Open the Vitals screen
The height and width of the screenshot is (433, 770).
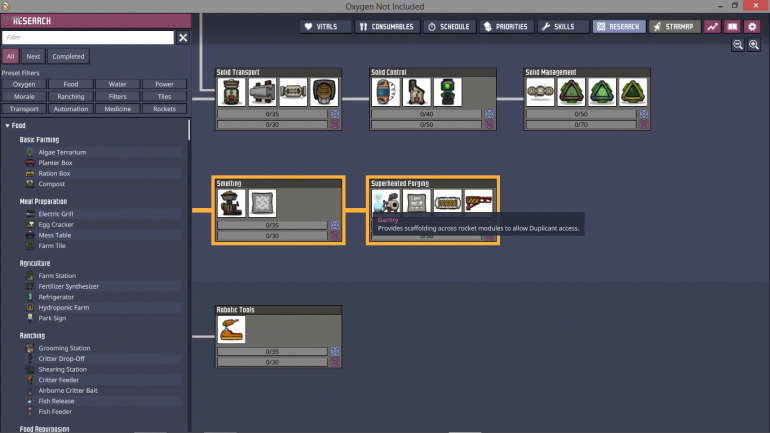click(x=326, y=27)
